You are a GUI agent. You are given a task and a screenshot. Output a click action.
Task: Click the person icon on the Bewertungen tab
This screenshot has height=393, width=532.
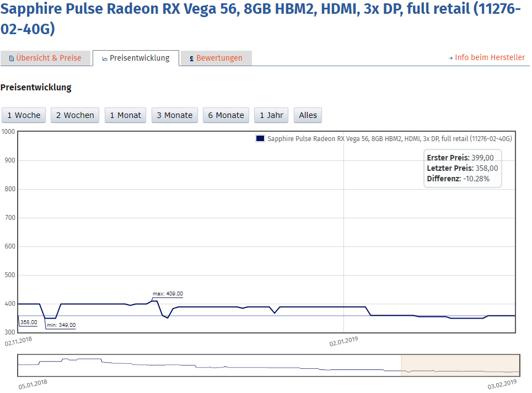[191, 57]
